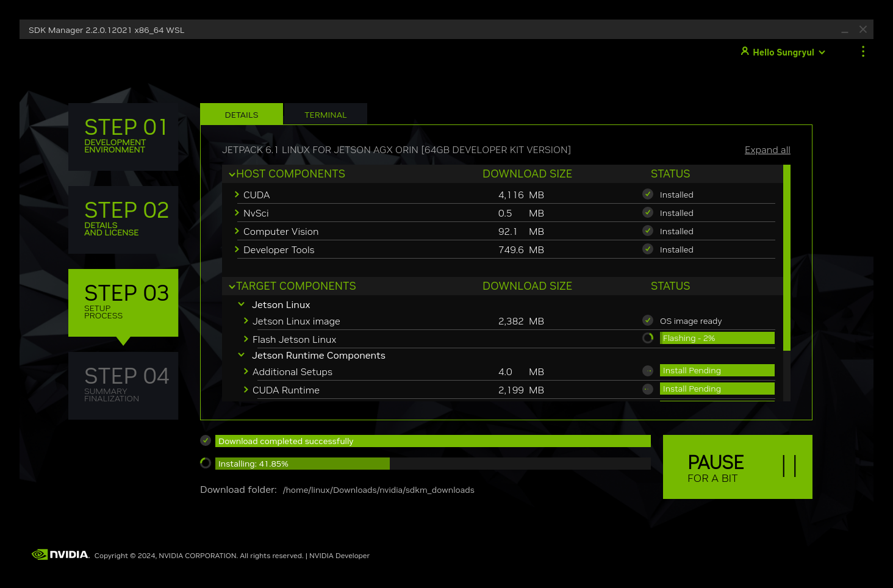The height and width of the screenshot is (588, 893).
Task: Click the Pause For A Bit button
Action: tap(737, 467)
